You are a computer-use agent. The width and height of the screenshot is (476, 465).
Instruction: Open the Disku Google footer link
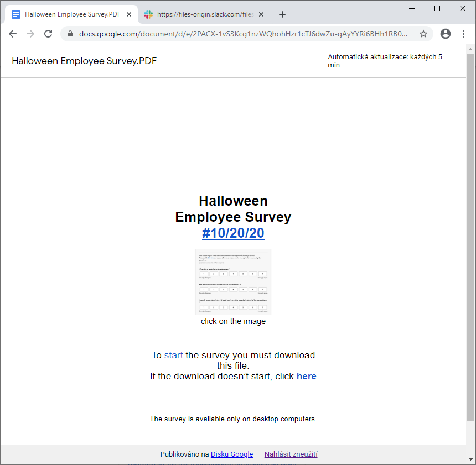[232, 454]
